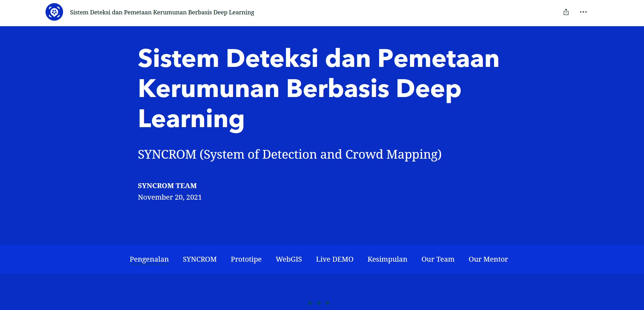Jump to the Our Mentor section
The image size is (644, 310).
[488, 259]
